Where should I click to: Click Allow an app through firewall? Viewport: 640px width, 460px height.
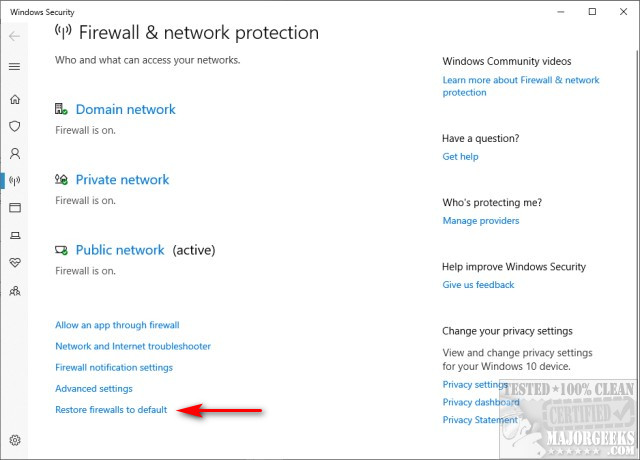coord(117,325)
